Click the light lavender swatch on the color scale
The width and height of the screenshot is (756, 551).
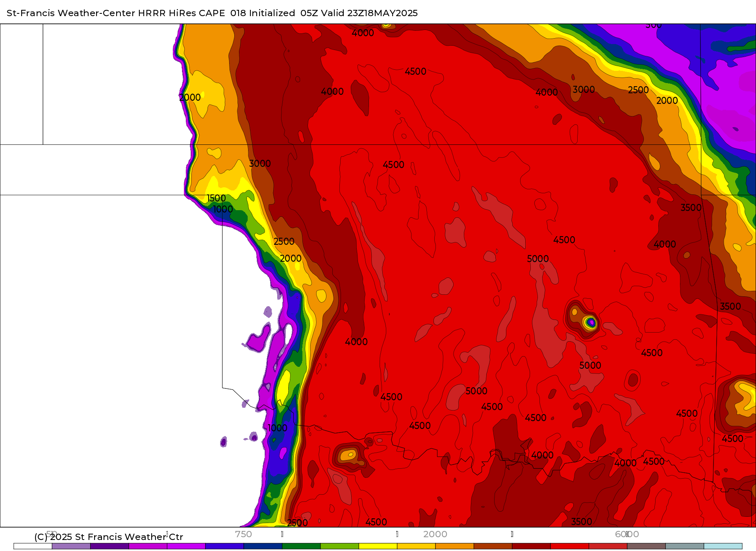click(71, 546)
